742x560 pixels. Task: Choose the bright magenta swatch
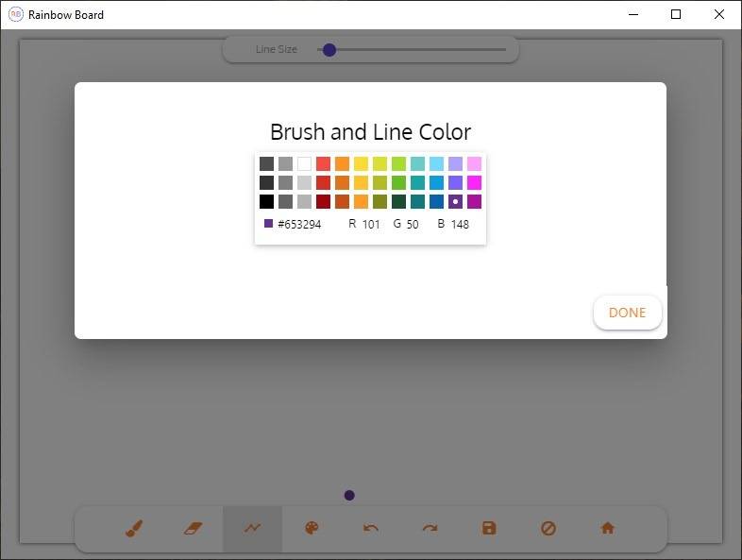pos(474,182)
